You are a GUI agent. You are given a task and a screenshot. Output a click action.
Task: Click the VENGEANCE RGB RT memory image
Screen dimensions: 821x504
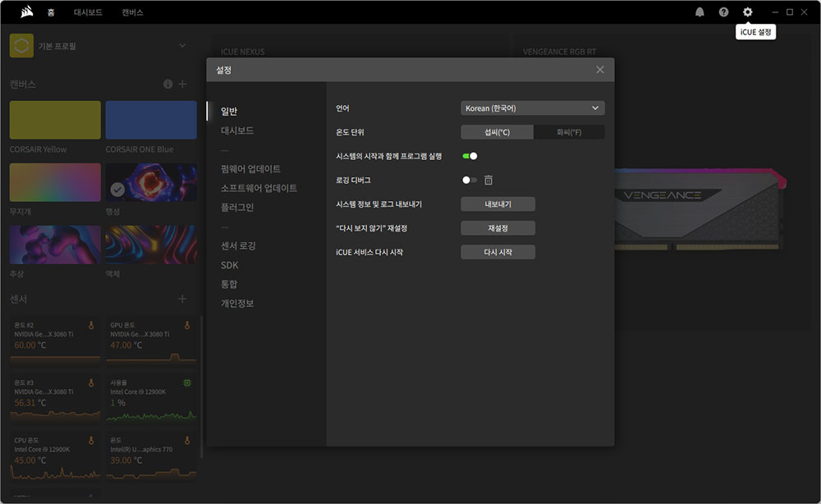click(x=699, y=208)
